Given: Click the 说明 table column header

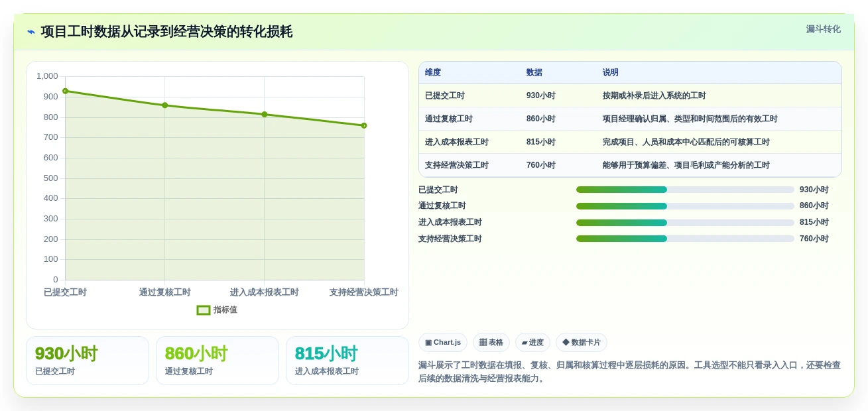Looking at the screenshot, I should (611, 73).
